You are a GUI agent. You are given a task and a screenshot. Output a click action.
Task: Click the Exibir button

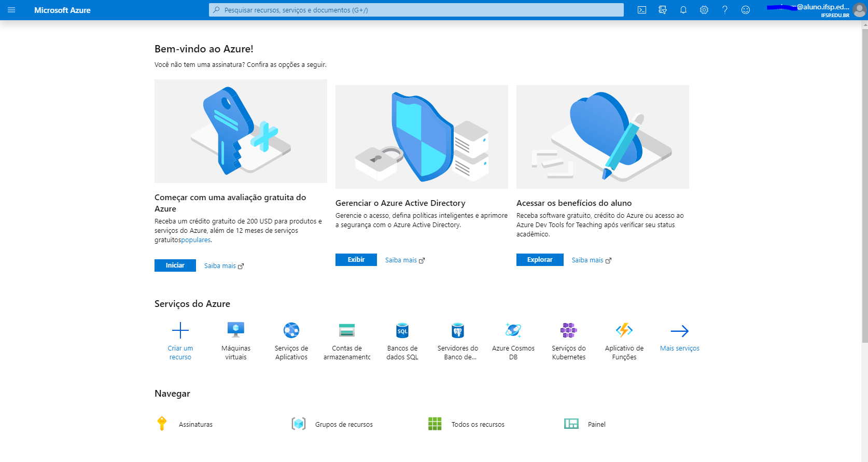356,260
